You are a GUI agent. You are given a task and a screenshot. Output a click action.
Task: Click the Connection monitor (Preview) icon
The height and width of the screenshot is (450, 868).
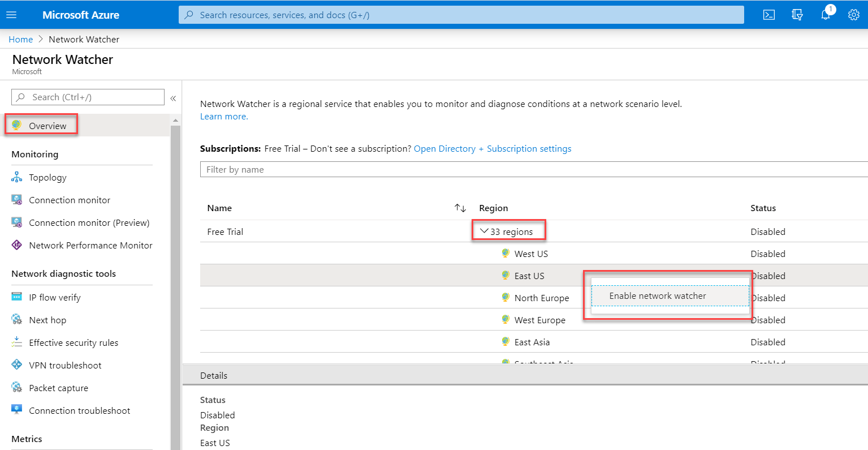(x=17, y=222)
